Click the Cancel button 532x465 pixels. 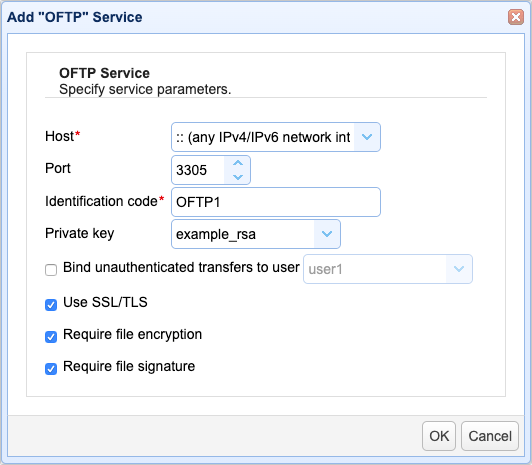point(490,436)
